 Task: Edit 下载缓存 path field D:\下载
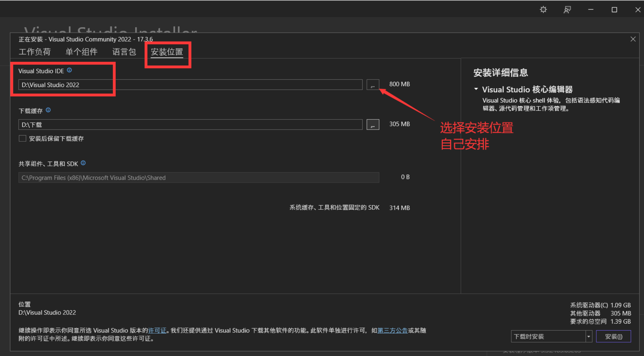[190, 125]
